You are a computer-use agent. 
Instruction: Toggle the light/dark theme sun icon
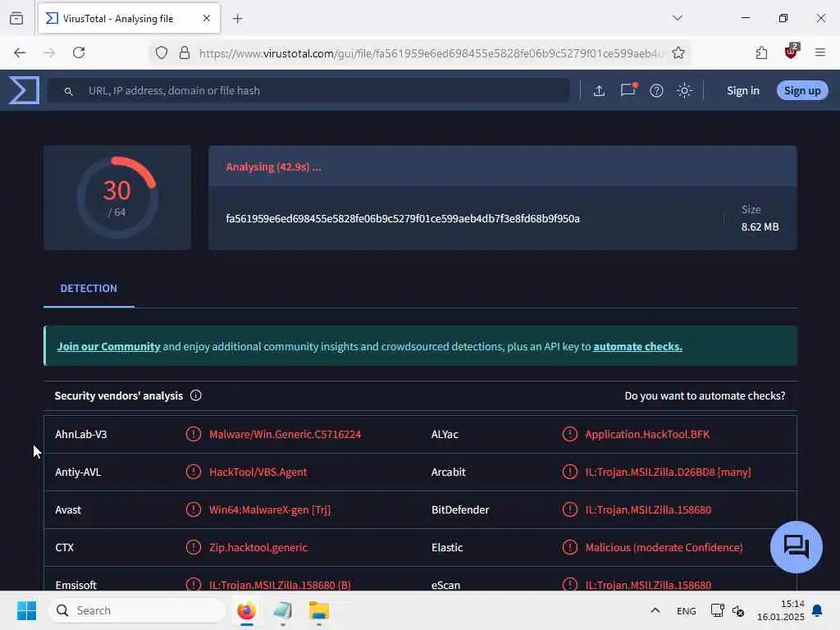pyautogui.click(x=684, y=90)
